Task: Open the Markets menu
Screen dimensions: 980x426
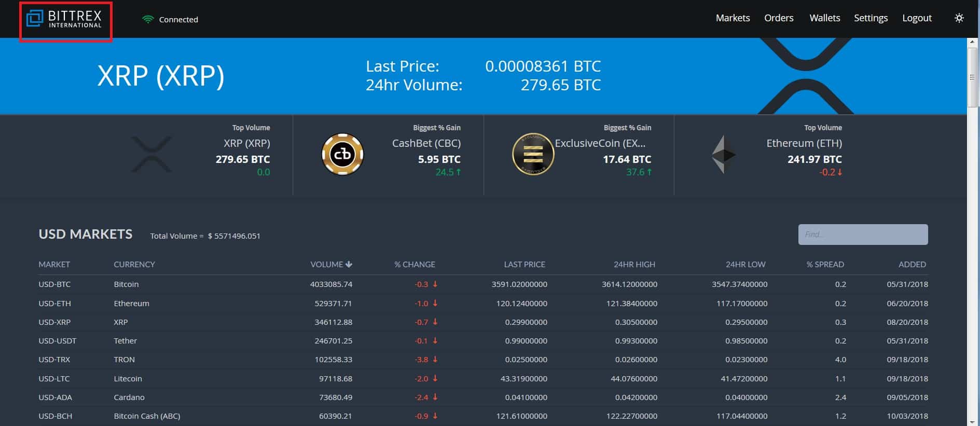Action: (733, 18)
